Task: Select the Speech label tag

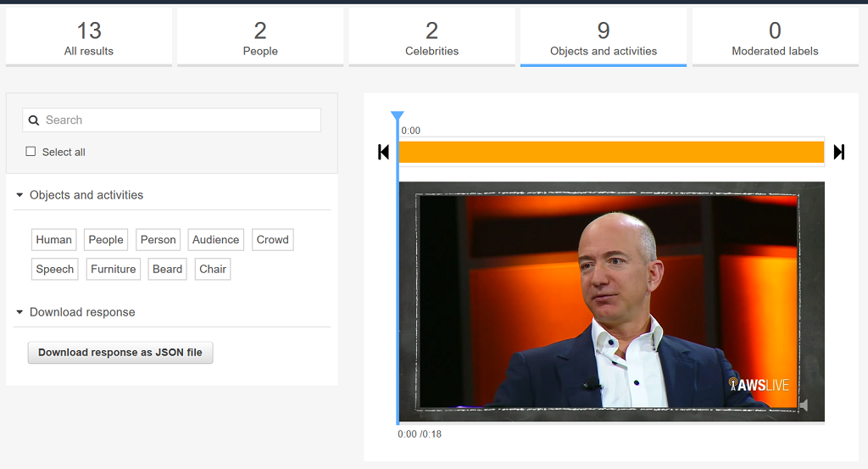Action: [x=55, y=269]
